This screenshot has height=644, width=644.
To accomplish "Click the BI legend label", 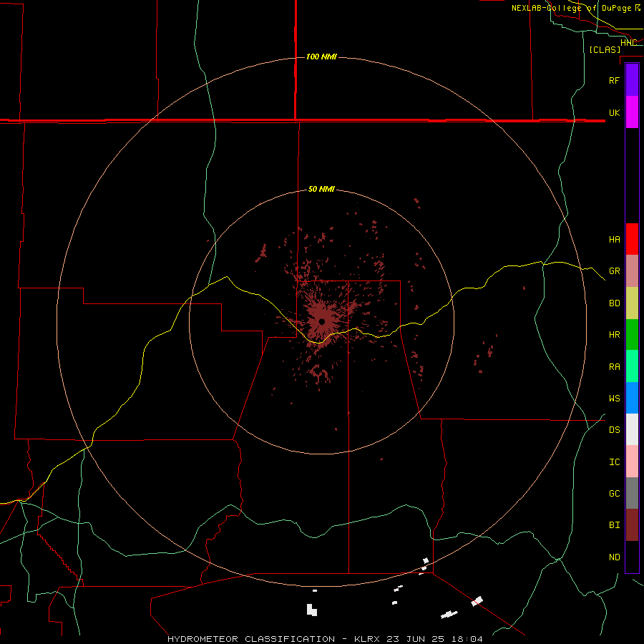I will [x=614, y=525].
